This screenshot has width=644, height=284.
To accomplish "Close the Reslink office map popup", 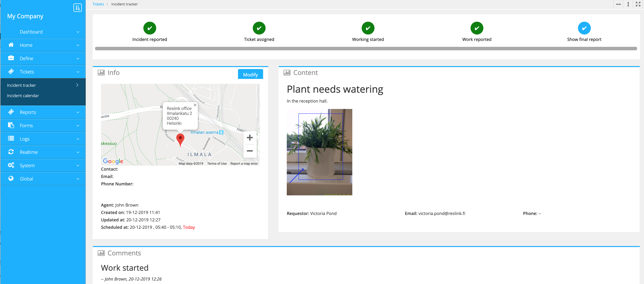I will coord(195,105).
